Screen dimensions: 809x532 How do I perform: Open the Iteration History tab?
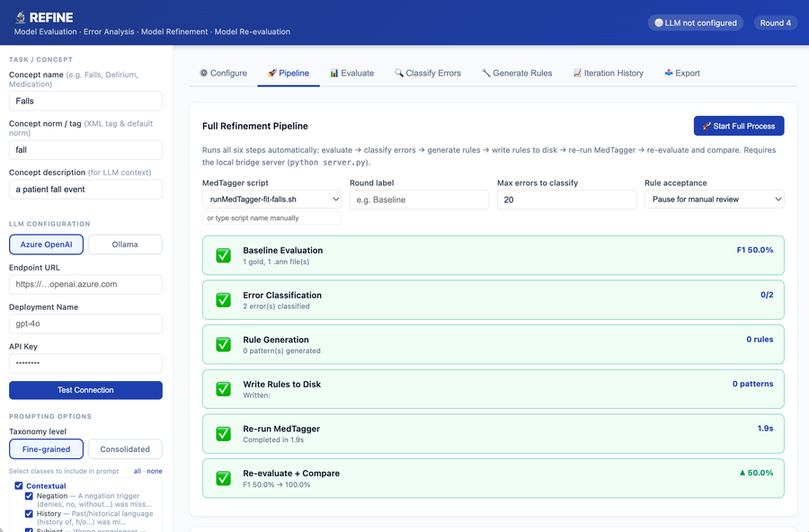tap(609, 74)
